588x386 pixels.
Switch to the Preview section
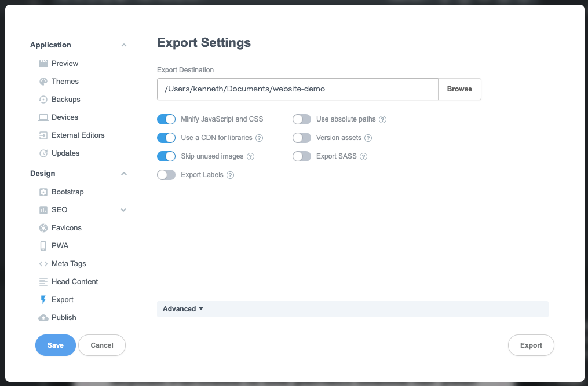[65, 63]
